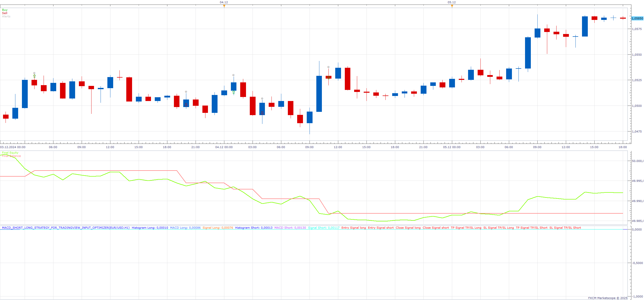Viewport: 644px width, 300px height.
Task: Click the orange 04.12 day marker triangle
Action: pos(224,6)
